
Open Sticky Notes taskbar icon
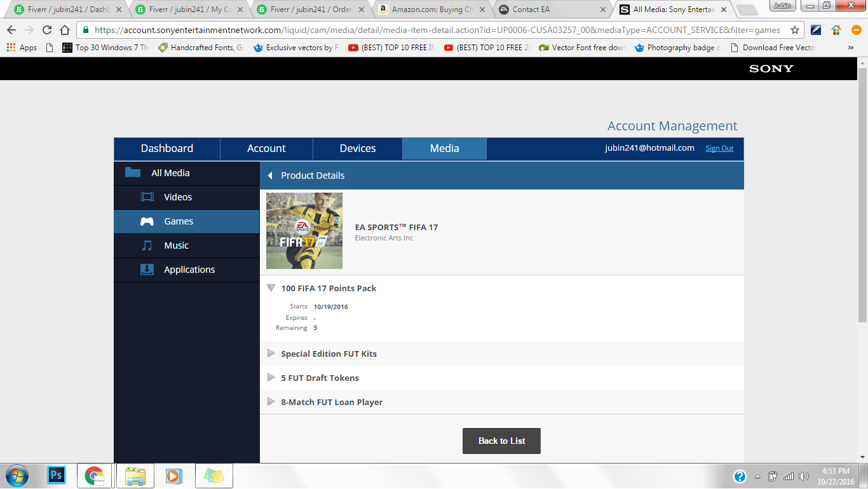pyautogui.click(x=214, y=476)
